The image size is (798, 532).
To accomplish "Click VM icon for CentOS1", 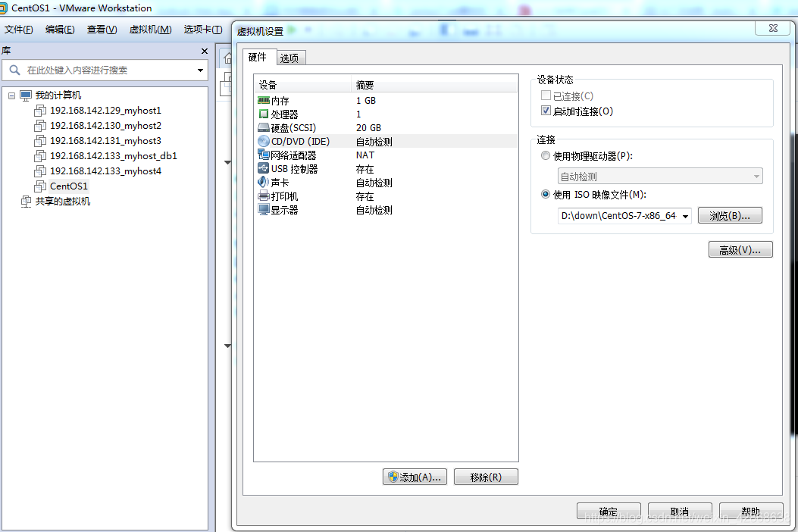I will [40, 186].
